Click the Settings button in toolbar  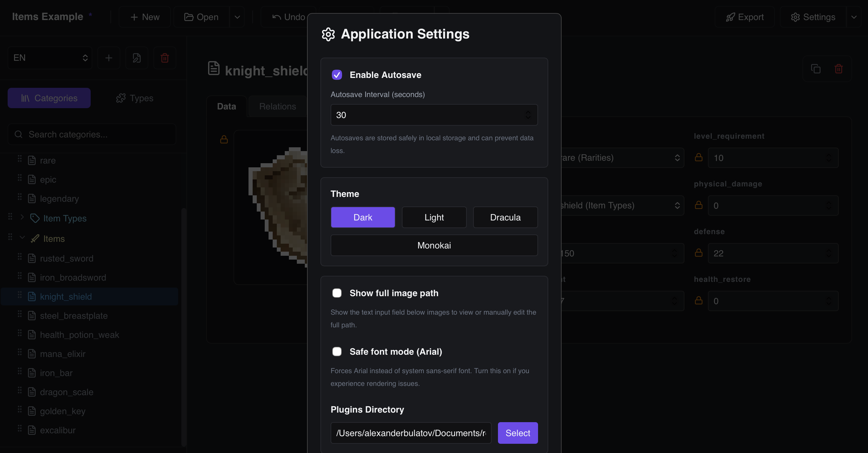click(813, 17)
